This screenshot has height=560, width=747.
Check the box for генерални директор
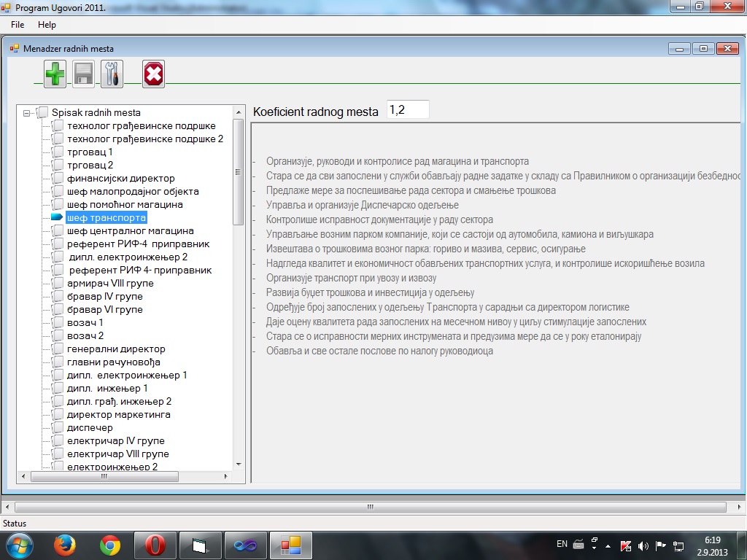pos(58,349)
